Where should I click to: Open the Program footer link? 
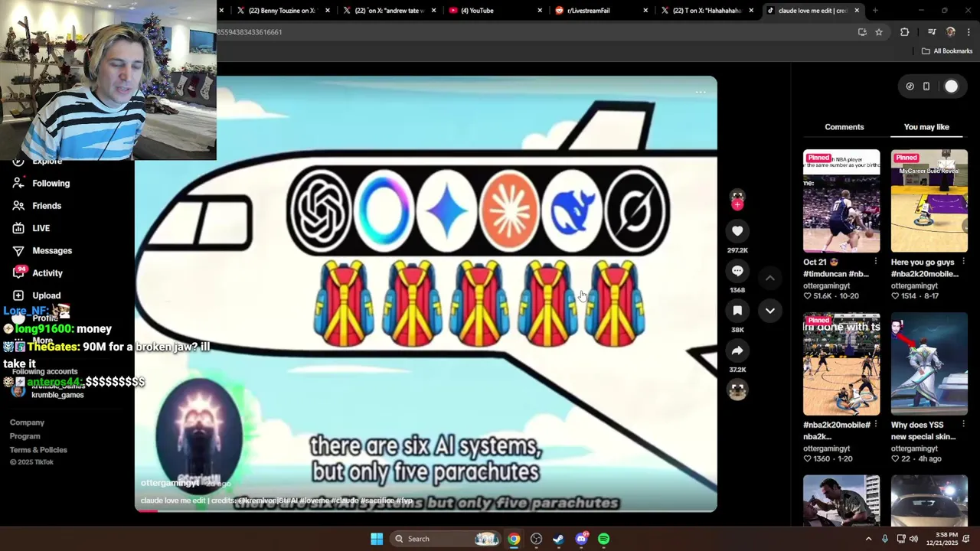click(x=25, y=436)
